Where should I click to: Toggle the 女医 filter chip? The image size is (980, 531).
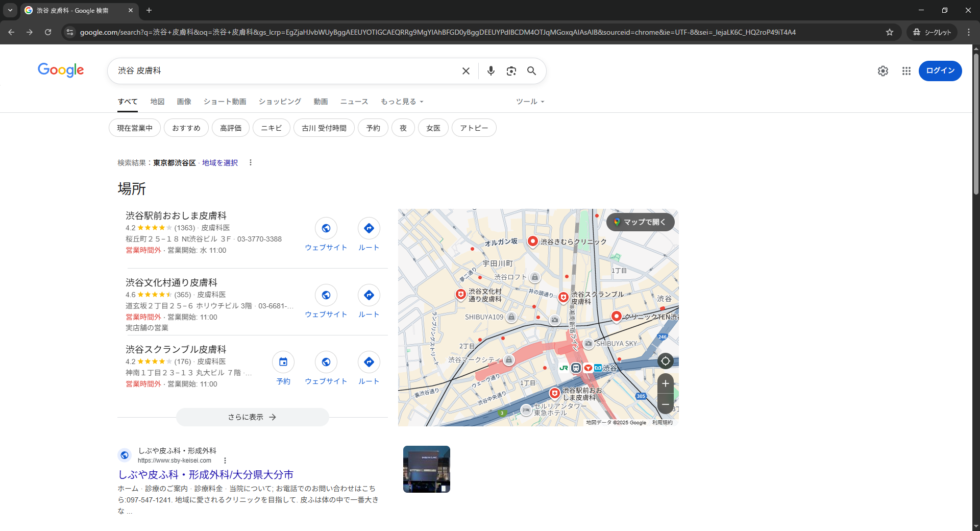coord(433,128)
